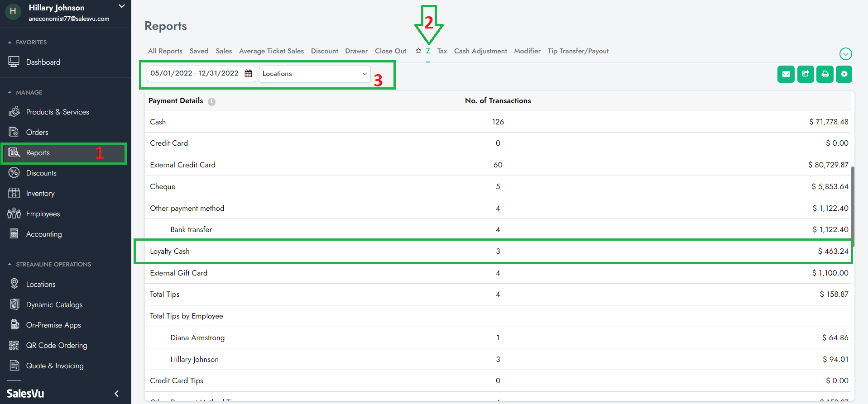Viewport: 868px width, 404px height.
Task: Expand more report tabs with circled chevron
Action: pyautogui.click(x=845, y=54)
